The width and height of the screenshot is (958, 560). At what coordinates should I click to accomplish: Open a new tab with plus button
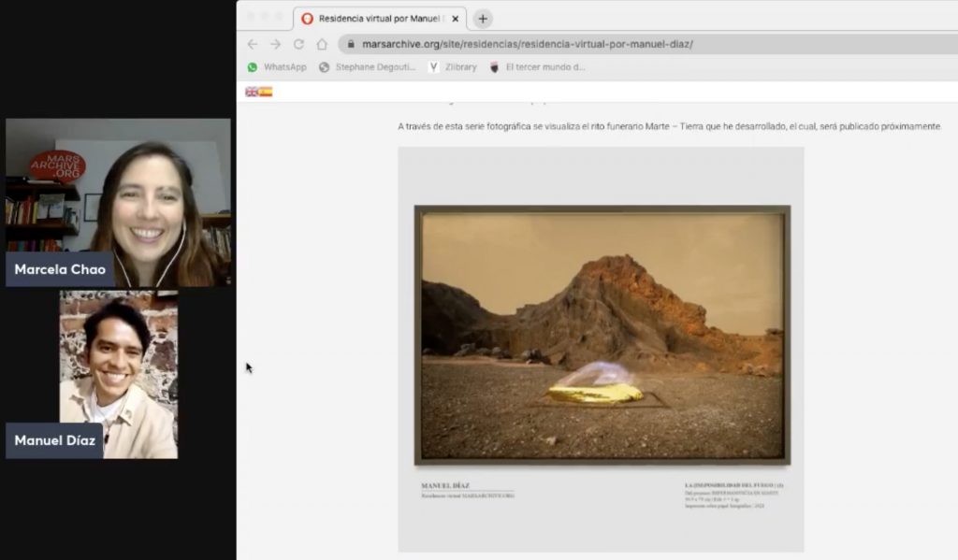(483, 19)
